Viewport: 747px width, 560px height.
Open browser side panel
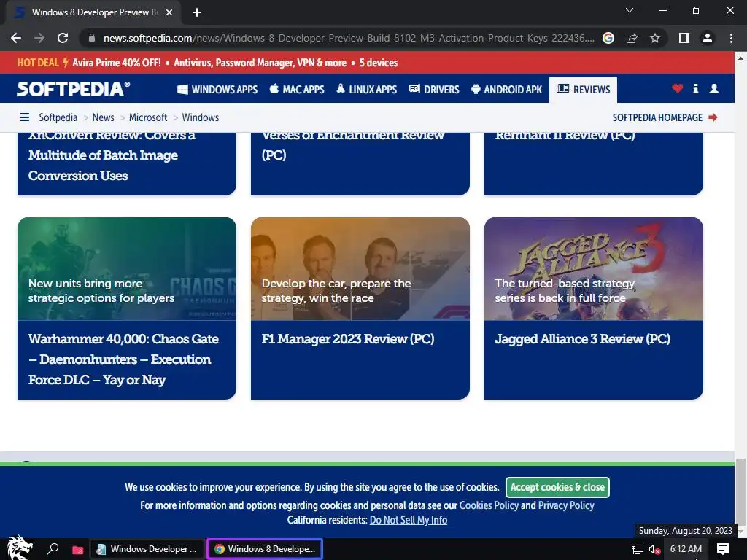(x=684, y=38)
